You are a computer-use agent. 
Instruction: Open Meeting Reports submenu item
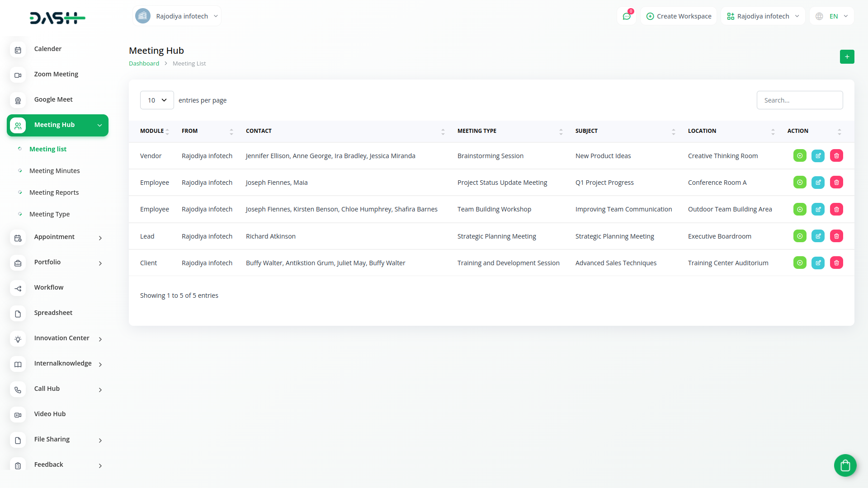tap(54, 192)
